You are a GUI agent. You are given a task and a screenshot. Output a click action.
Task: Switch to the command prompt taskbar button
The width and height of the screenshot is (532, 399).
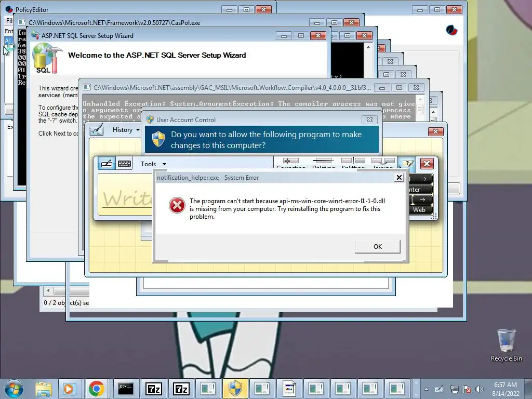click(x=126, y=389)
